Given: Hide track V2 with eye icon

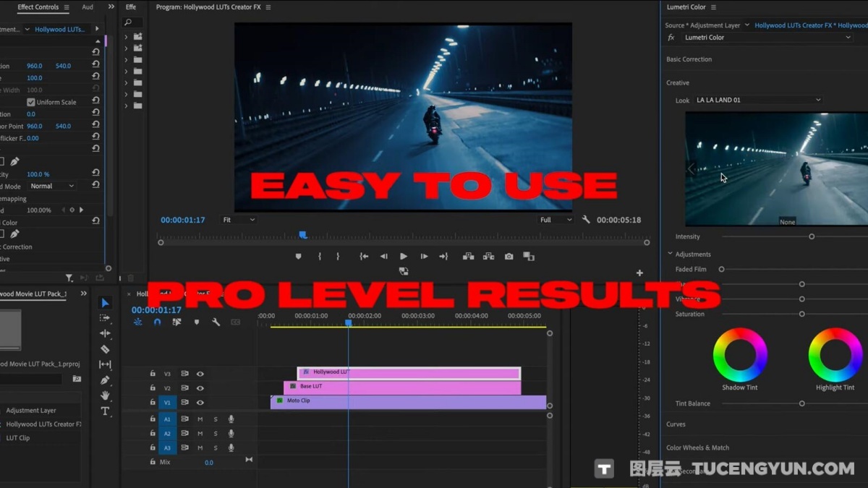Looking at the screenshot, I should point(200,388).
